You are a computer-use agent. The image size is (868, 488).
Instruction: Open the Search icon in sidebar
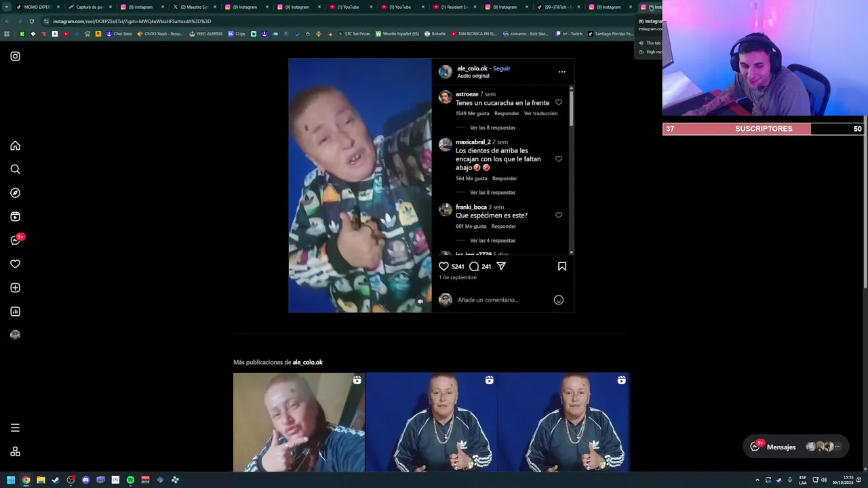(15, 169)
